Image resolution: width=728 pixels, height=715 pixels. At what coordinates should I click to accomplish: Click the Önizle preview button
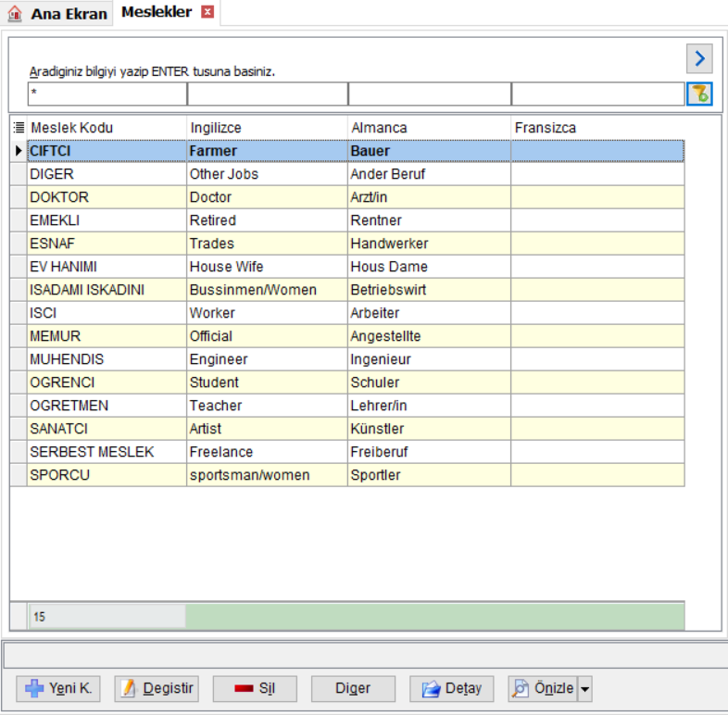click(x=543, y=688)
